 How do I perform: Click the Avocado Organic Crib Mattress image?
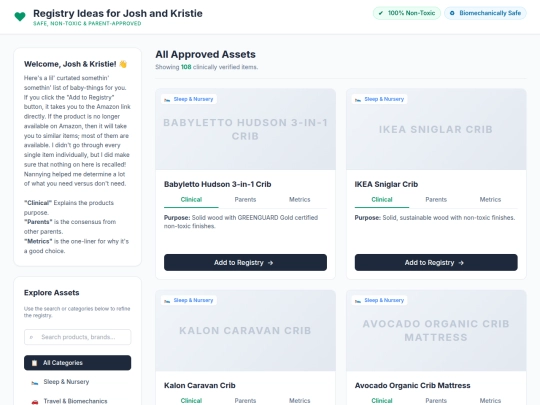pyautogui.click(x=436, y=331)
